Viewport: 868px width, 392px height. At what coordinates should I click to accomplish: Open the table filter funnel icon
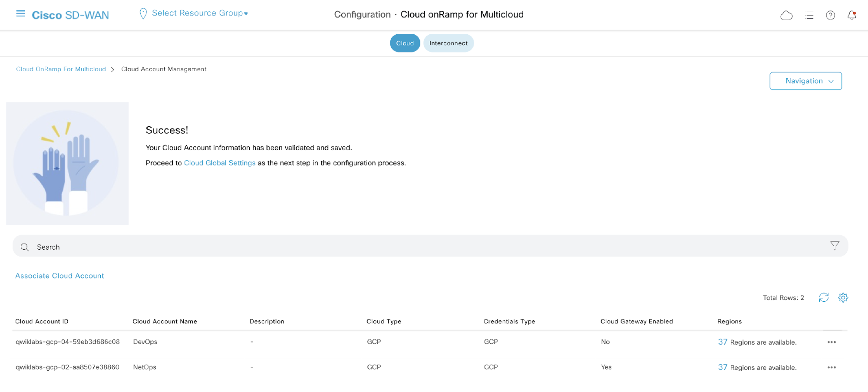tap(835, 246)
